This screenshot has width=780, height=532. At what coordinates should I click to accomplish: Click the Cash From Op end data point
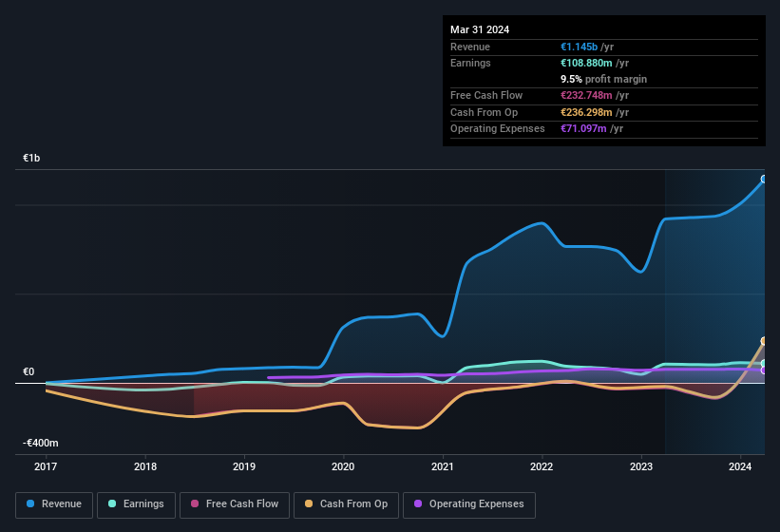click(x=764, y=341)
